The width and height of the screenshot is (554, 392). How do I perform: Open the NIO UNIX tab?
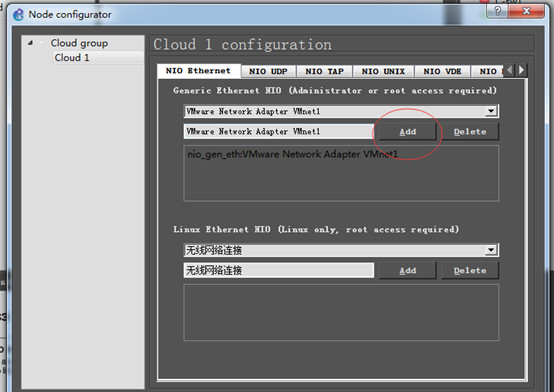(x=383, y=71)
